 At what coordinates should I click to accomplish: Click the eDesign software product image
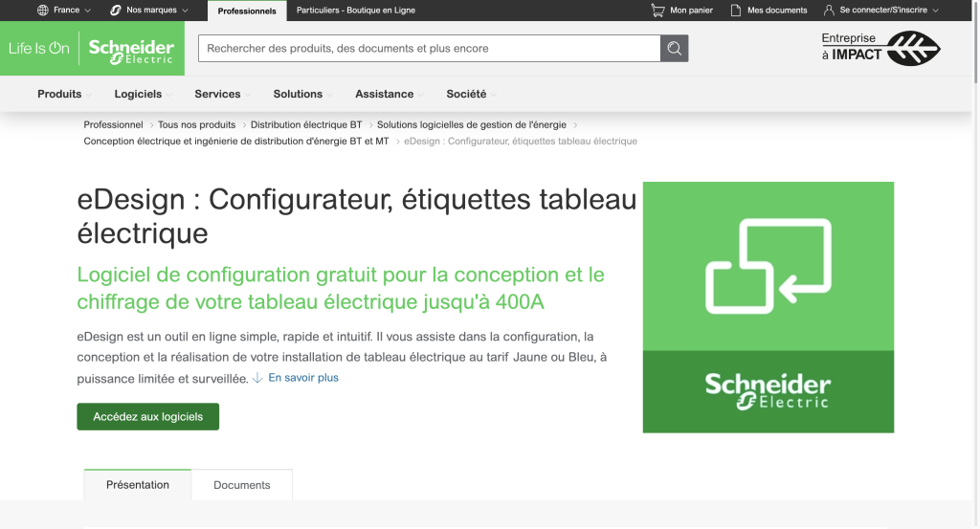pyautogui.click(x=768, y=306)
